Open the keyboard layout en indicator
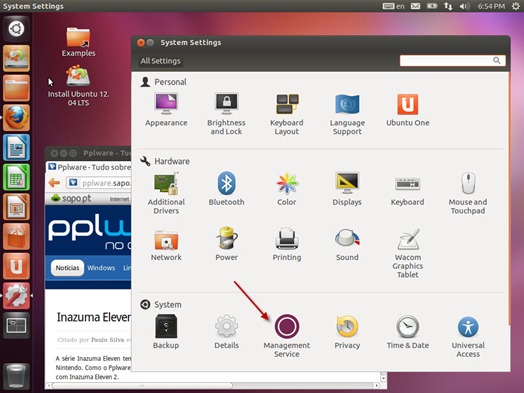The image size is (524, 393). [x=393, y=6]
